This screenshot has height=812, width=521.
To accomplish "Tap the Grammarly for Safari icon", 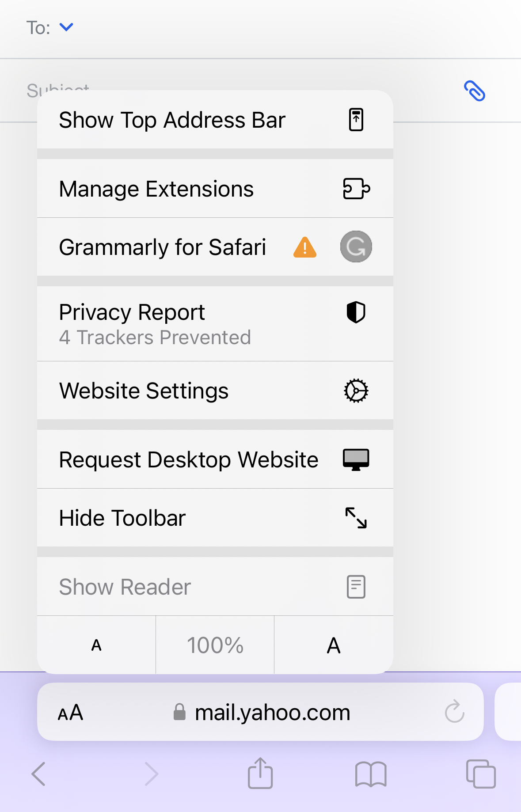I will click(356, 247).
